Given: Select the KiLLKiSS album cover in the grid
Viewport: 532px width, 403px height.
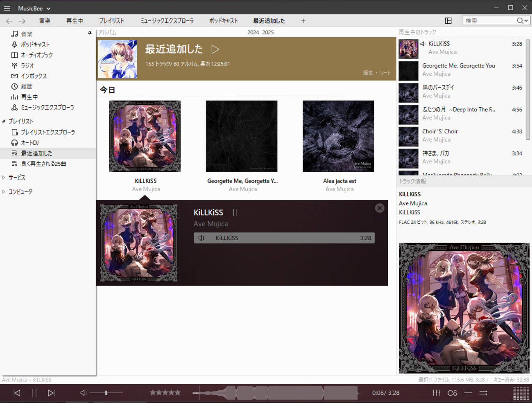Looking at the screenshot, I should point(145,136).
